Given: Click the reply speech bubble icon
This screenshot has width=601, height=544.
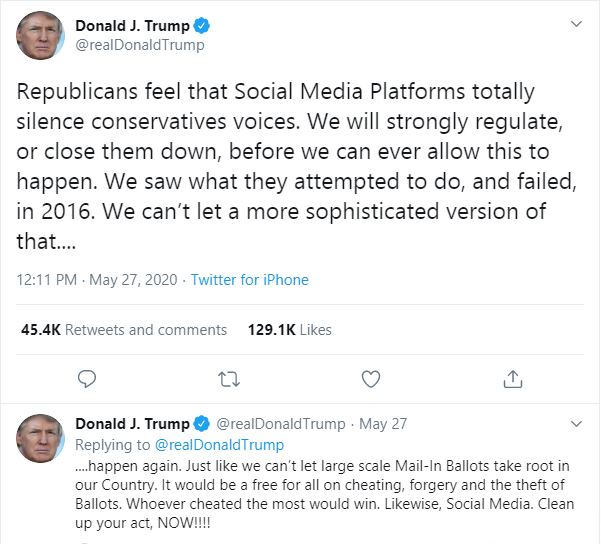Looking at the screenshot, I should (87, 379).
